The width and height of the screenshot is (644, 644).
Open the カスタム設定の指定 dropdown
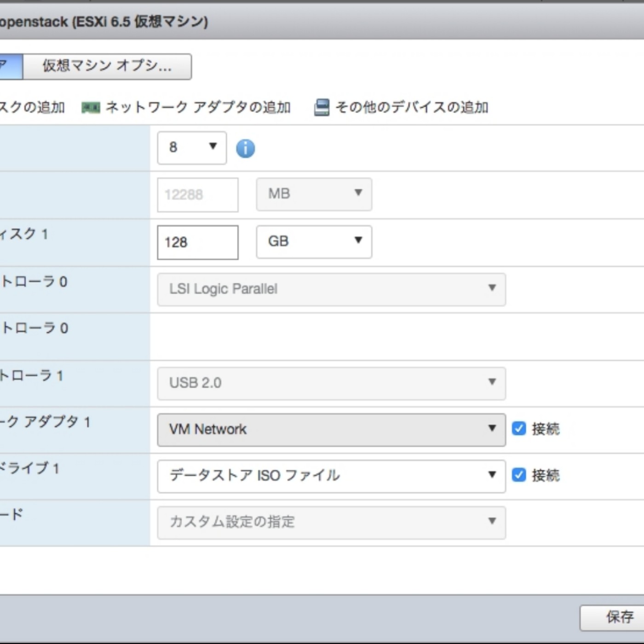point(331,523)
